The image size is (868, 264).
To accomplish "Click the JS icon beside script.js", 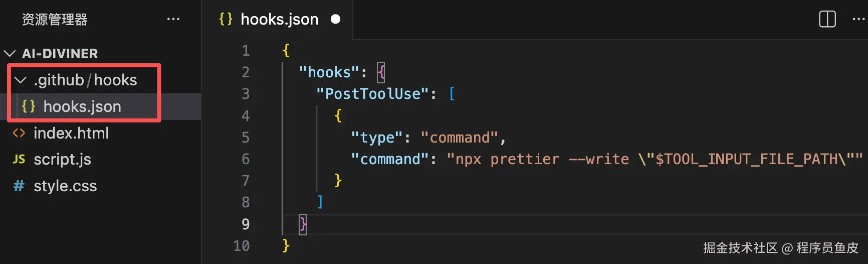I will [19, 159].
